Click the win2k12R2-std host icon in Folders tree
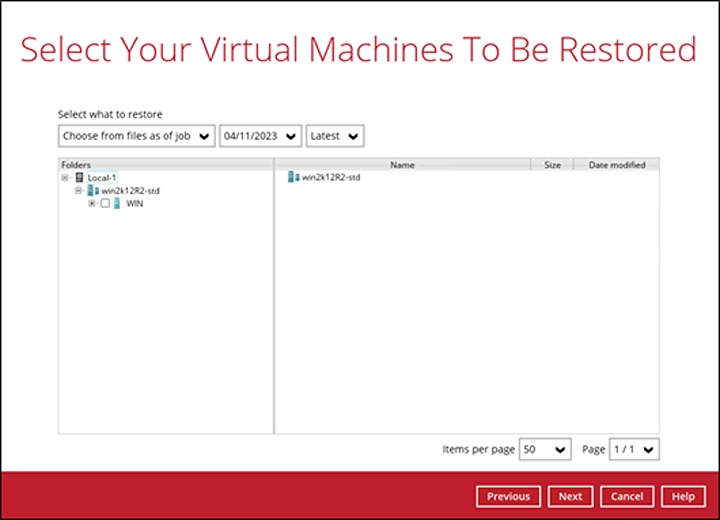This screenshot has width=720, height=520. point(94,190)
